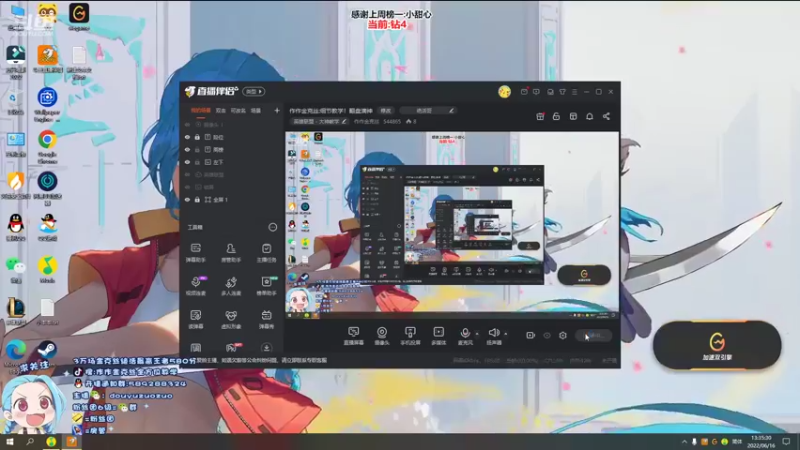Select the 左下 layer row
This screenshot has height=450, width=800.
tap(232, 162)
